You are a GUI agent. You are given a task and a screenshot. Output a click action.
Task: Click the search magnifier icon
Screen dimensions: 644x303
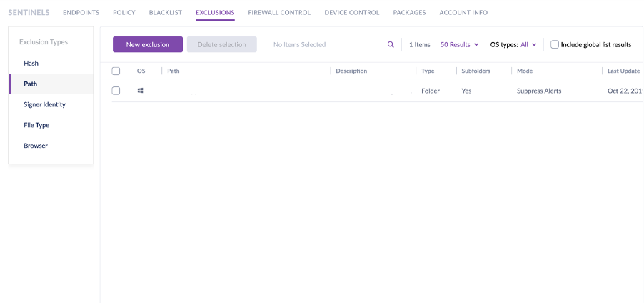pyautogui.click(x=391, y=44)
